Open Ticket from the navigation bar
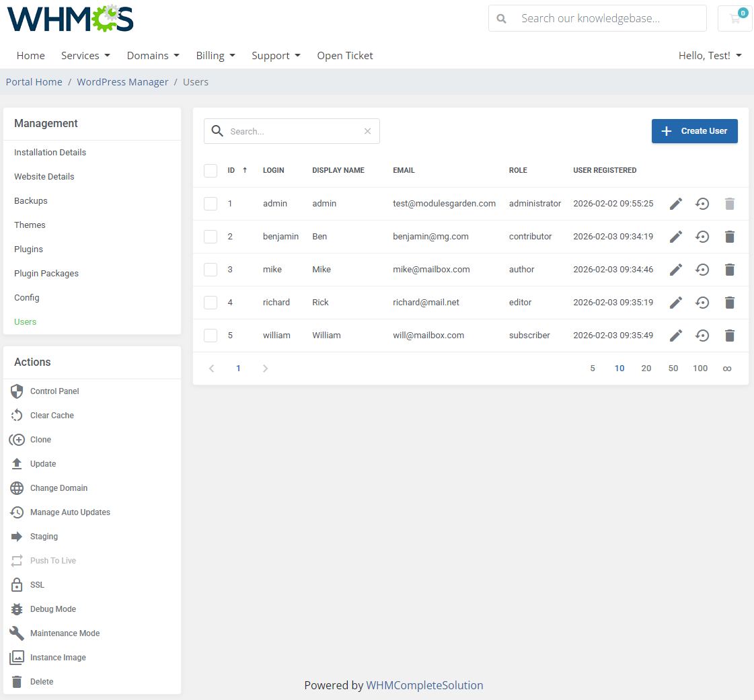754x700 pixels. pyautogui.click(x=344, y=55)
